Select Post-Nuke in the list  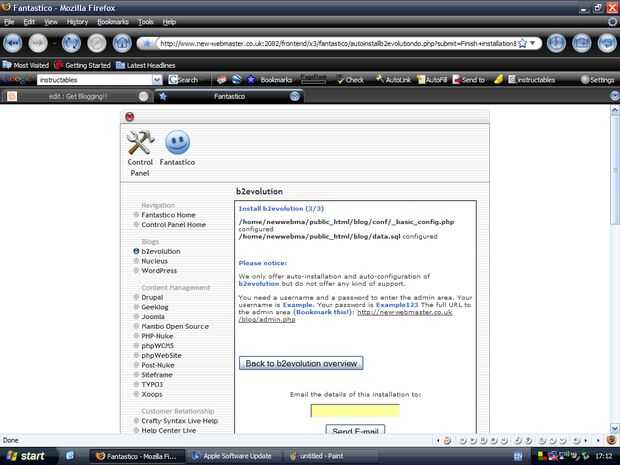pos(158,365)
